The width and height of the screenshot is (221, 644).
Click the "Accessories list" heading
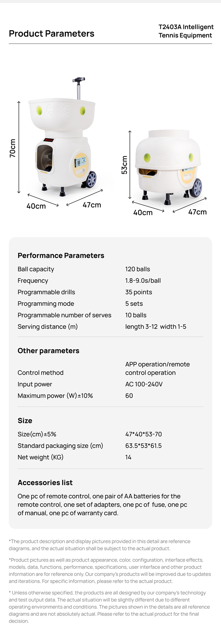point(45,483)
